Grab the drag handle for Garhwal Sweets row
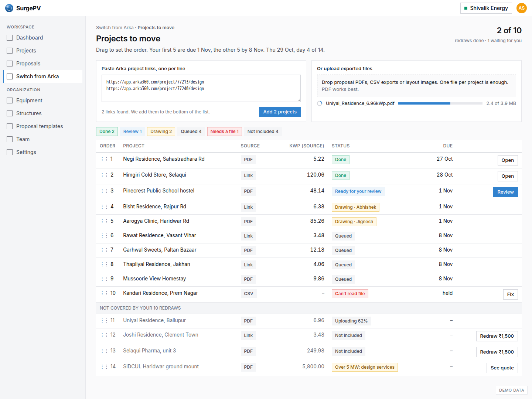 (104, 250)
